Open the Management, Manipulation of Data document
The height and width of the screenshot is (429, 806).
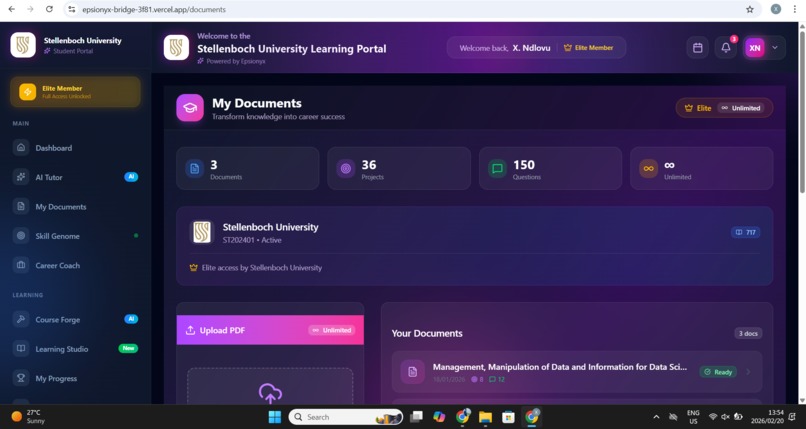(x=577, y=372)
